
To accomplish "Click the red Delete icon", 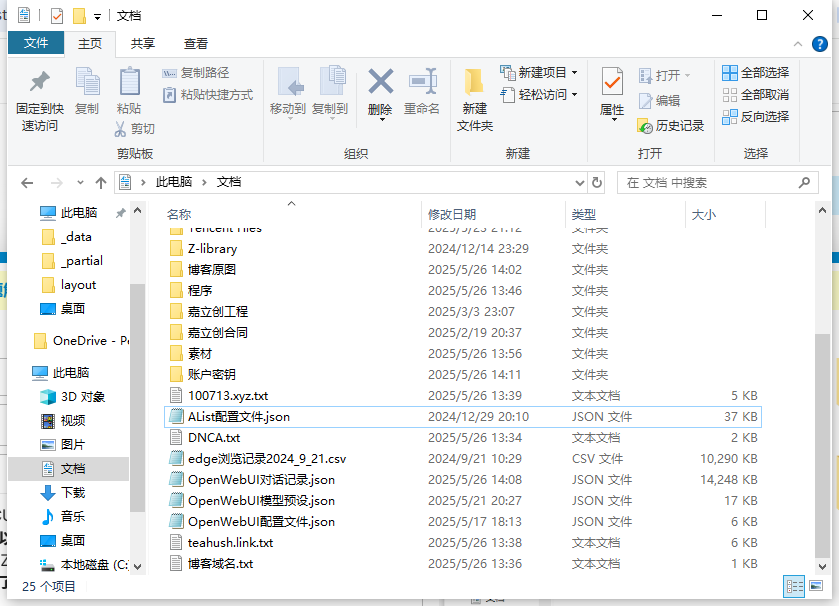I will click(x=380, y=83).
